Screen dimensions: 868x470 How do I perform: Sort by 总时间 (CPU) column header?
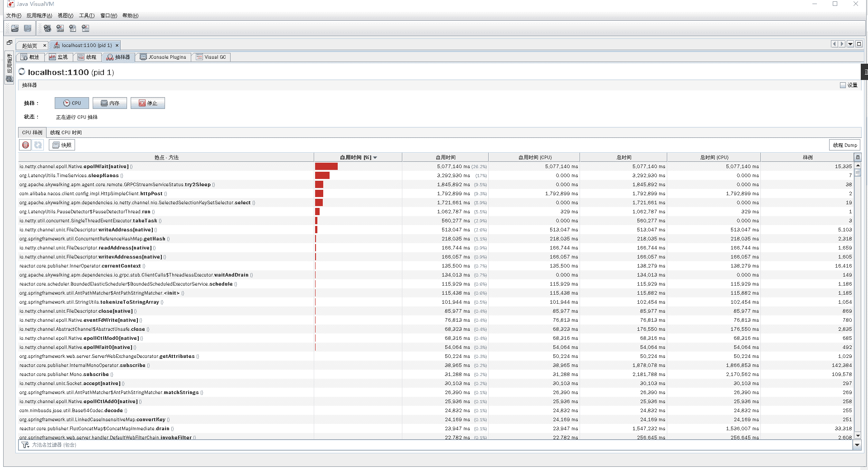pos(714,157)
